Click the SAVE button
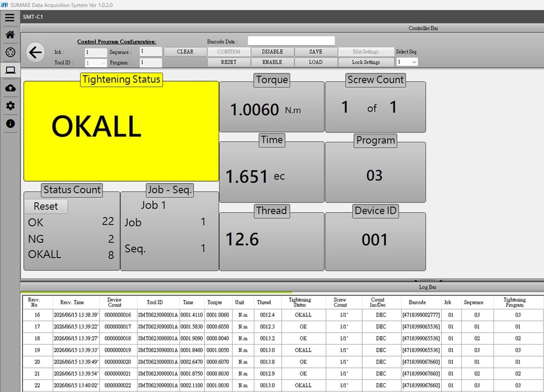This screenshot has height=392, width=544. [316, 51]
